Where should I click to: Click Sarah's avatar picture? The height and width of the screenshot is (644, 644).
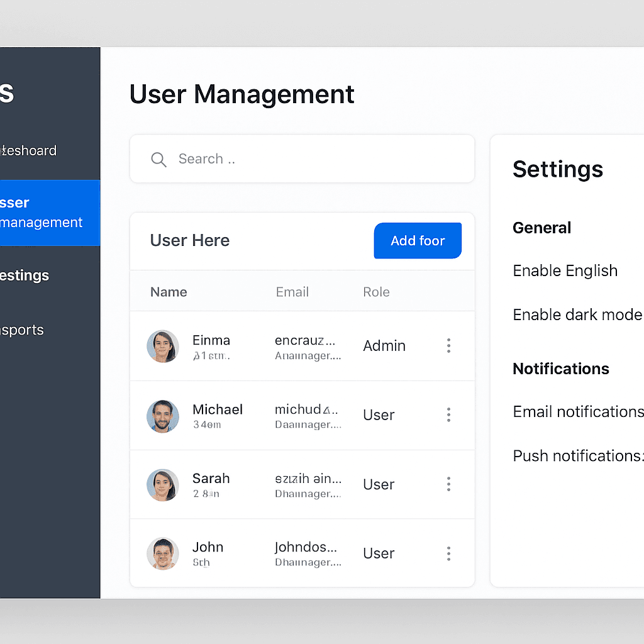(x=163, y=485)
